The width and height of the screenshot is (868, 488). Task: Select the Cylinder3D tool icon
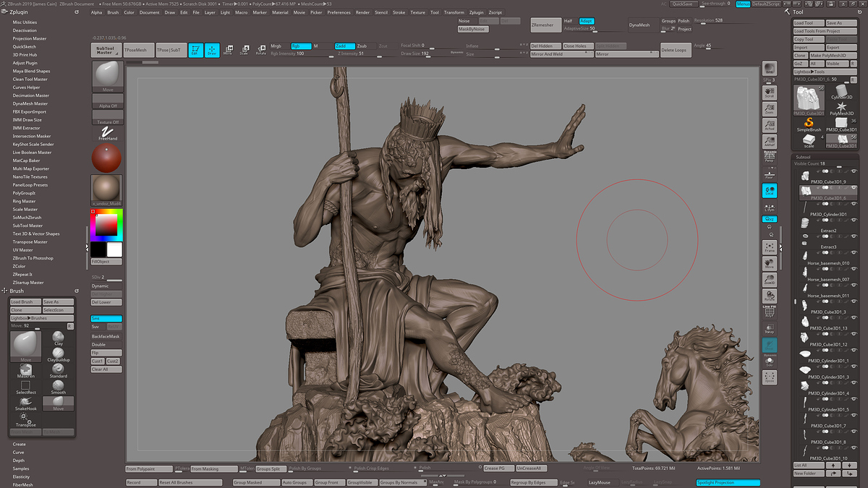tap(841, 90)
